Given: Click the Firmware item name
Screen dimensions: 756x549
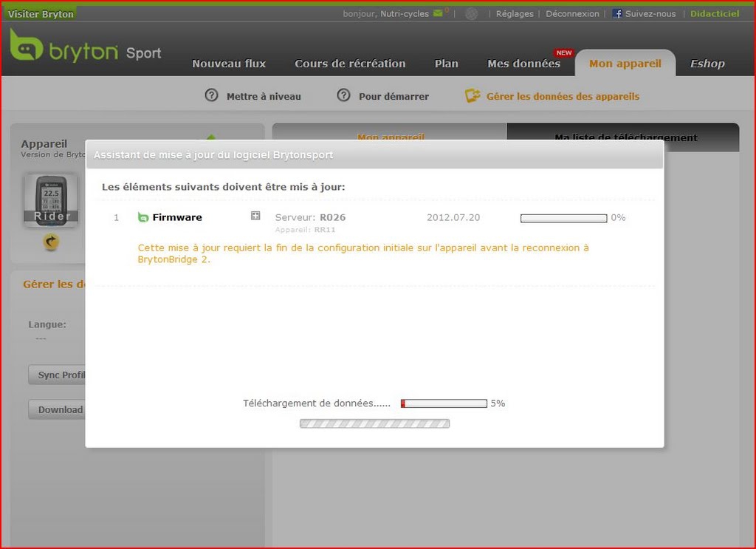Looking at the screenshot, I should point(177,217).
